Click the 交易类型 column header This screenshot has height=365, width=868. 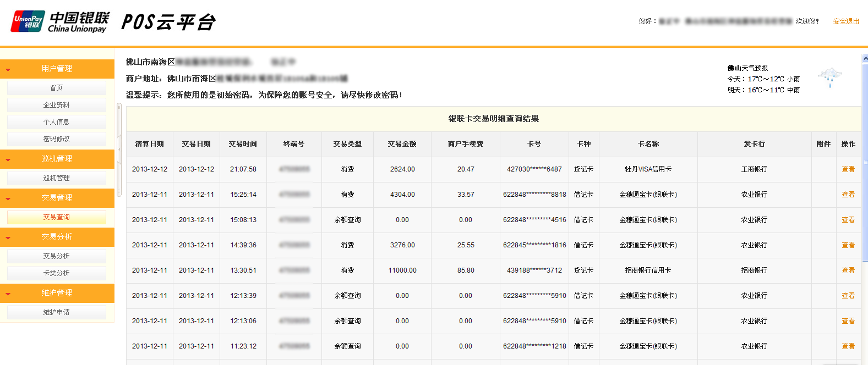tap(347, 144)
